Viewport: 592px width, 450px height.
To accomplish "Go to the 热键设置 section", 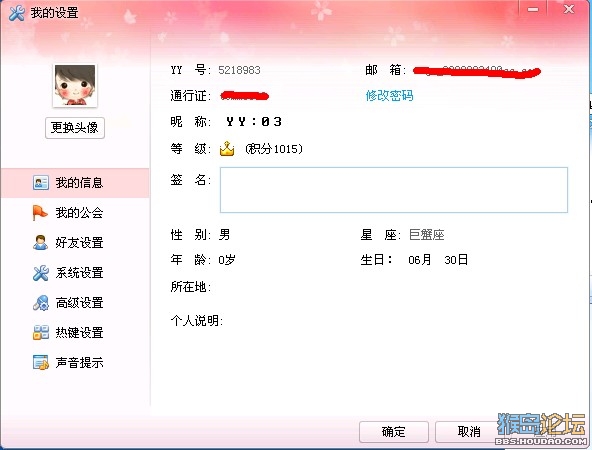I will pyautogui.click(x=79, y=333).
